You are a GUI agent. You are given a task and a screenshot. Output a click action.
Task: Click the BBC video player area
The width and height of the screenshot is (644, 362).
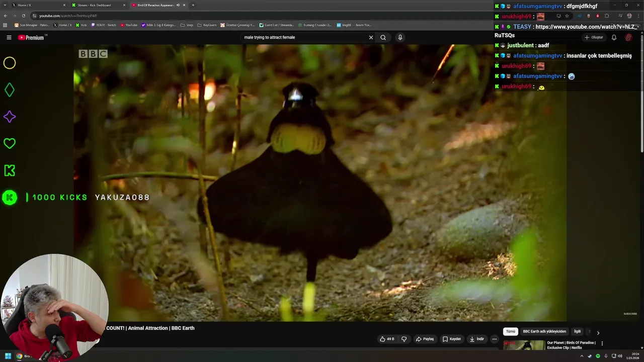[320, 183]
